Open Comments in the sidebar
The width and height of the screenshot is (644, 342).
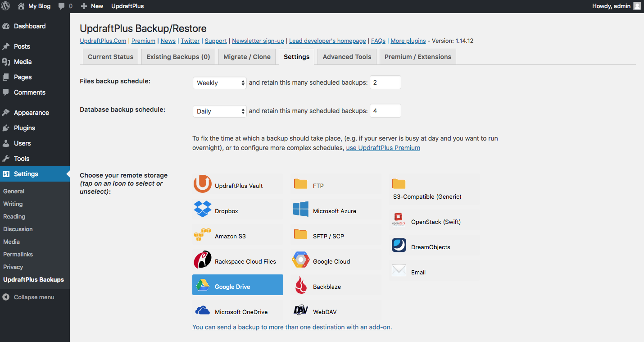(x=35, y=92)
